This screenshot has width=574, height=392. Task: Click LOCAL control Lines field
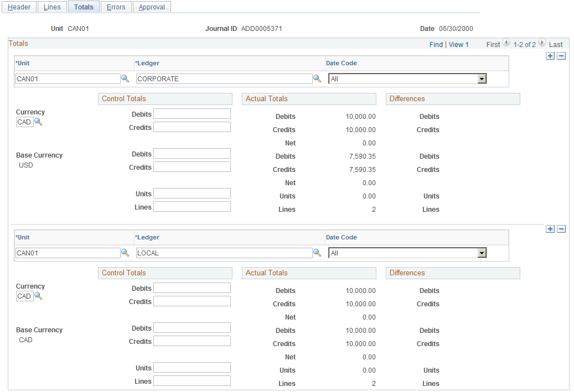[x=192, y=380]
